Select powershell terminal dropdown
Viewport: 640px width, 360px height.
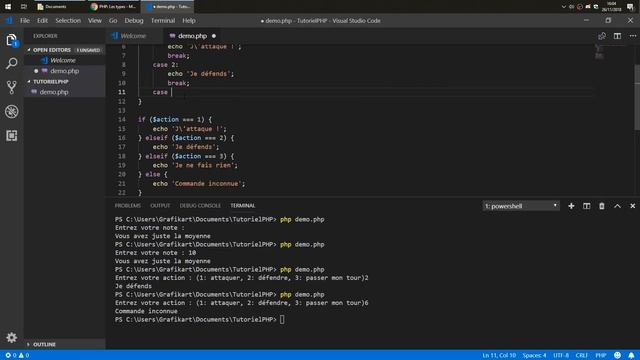(521, 206)
